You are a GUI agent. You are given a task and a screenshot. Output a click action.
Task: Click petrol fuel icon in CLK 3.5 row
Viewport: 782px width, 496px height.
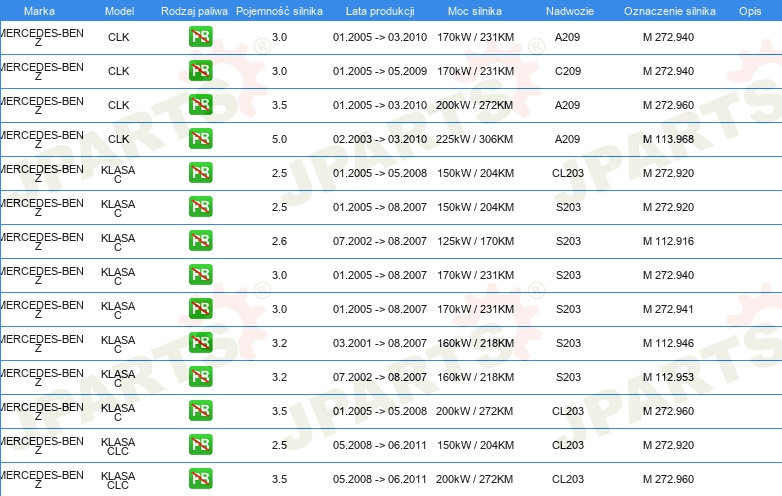[x=200, y=105]
